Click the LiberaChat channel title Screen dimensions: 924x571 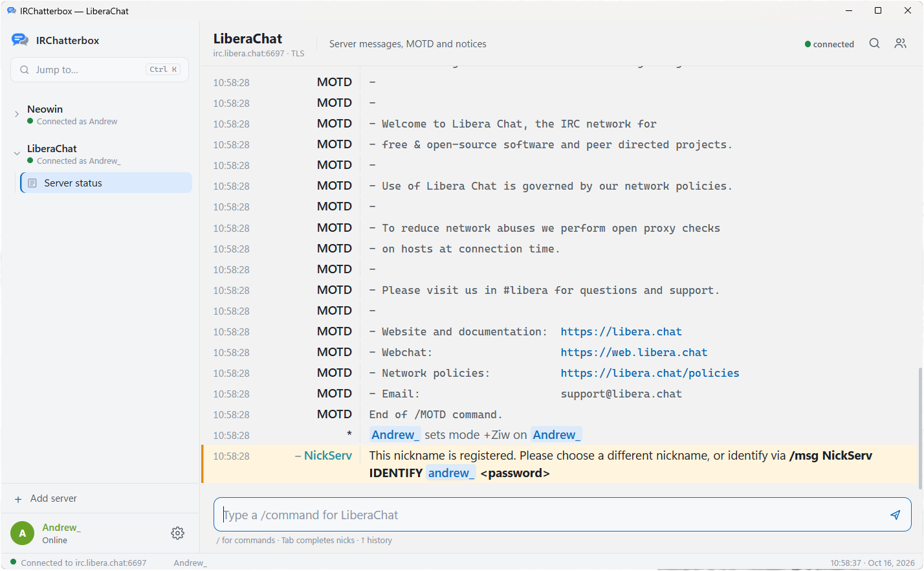(x=248, y=38)
